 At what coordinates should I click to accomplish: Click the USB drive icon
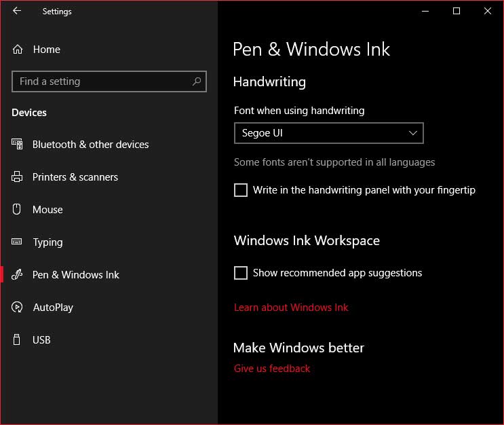pyautogui.click(x=16, y=339)
